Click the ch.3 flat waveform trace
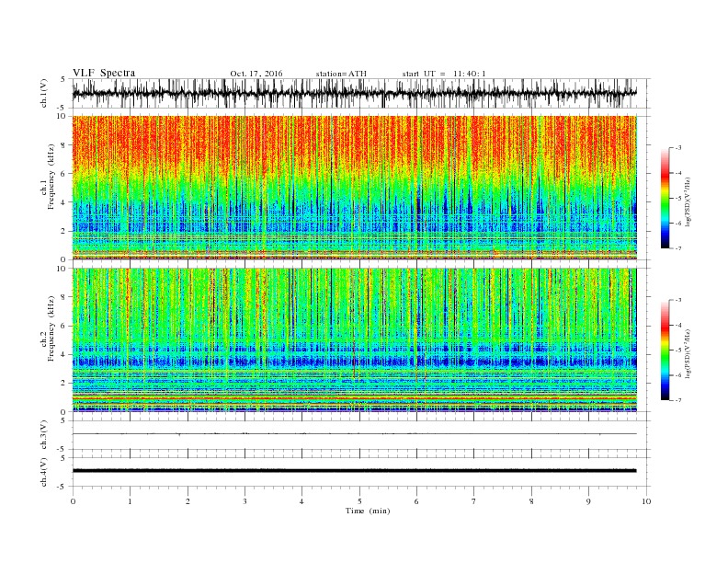728x563 pixels. (355, 434)
